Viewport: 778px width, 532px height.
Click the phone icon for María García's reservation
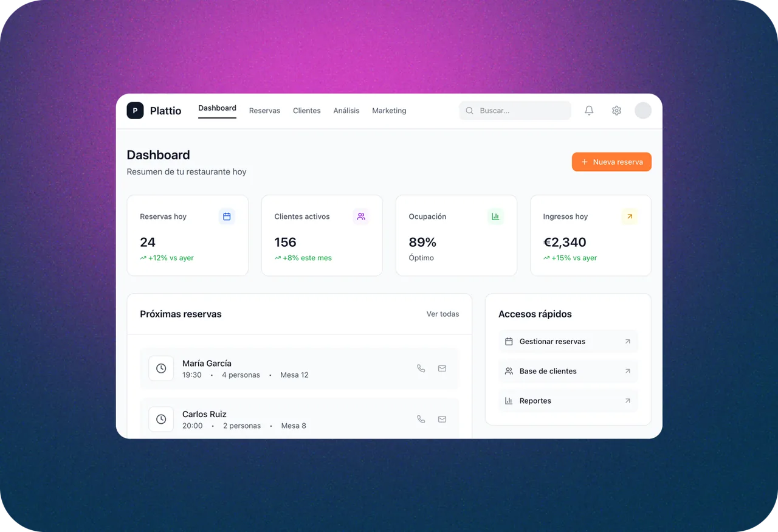pos(421,368)
